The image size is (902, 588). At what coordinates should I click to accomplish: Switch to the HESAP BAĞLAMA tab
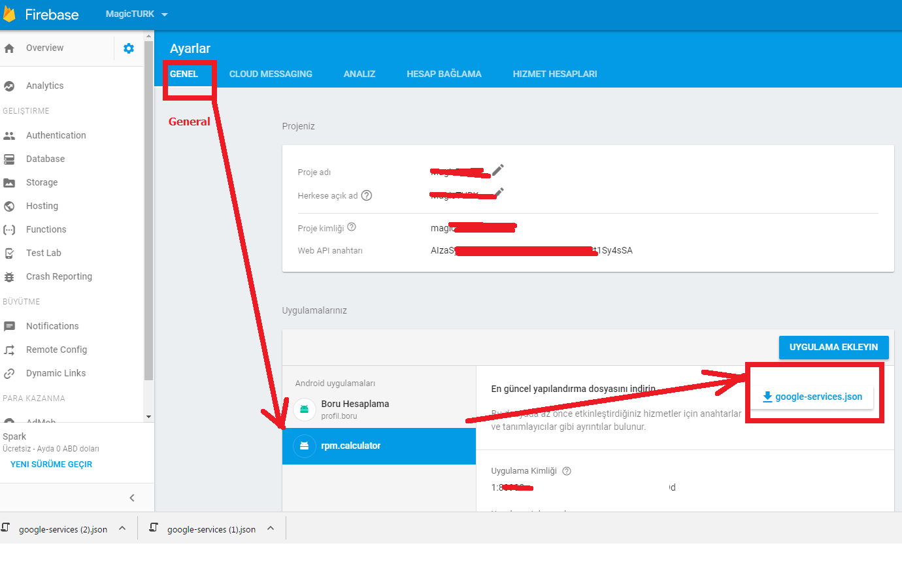pyautogui.click(x=444, y=74)
